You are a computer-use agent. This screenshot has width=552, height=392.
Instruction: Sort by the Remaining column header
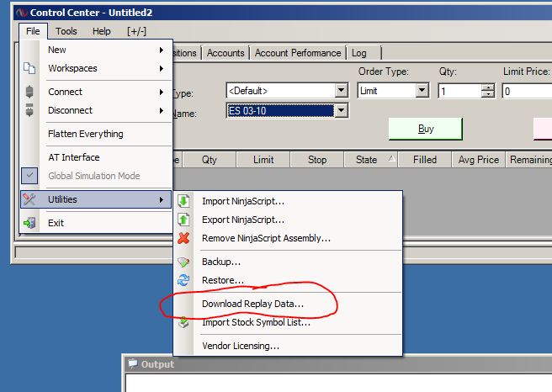tap(529, 160)
